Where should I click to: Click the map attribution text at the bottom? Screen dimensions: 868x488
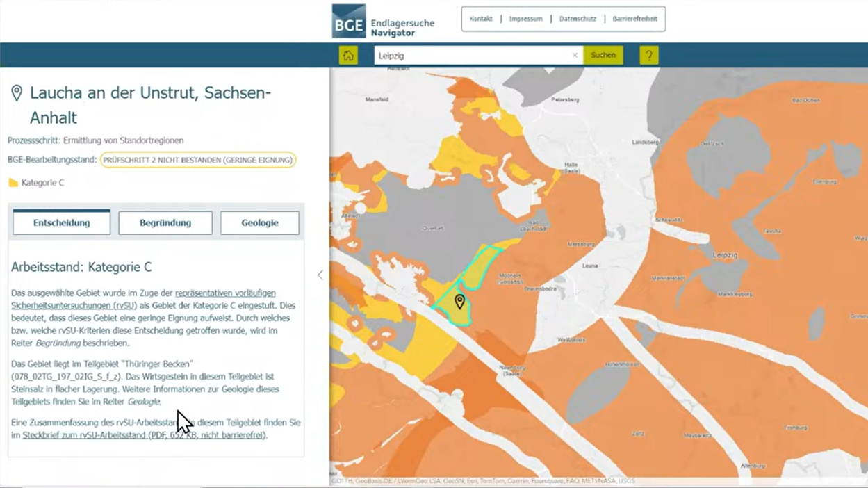click(x=483, y=480)
